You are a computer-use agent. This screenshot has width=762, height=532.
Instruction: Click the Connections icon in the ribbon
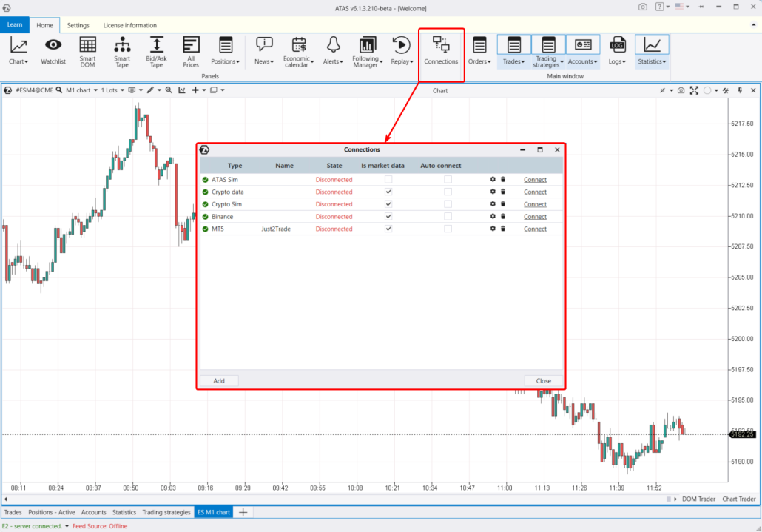[441, 51]
